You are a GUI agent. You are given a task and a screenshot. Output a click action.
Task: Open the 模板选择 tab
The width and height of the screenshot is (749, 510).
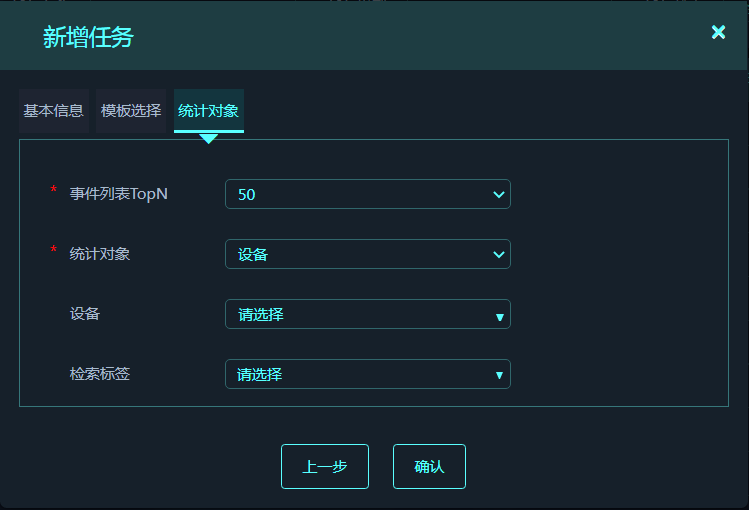coord(131,111)
